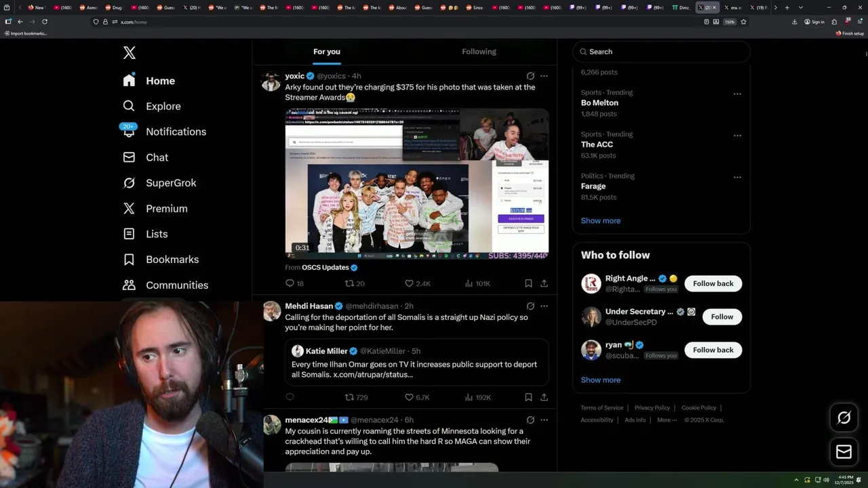Follow back Right Angle account
Viewport: 868px width, 488px height.
[x=713, y=283]
